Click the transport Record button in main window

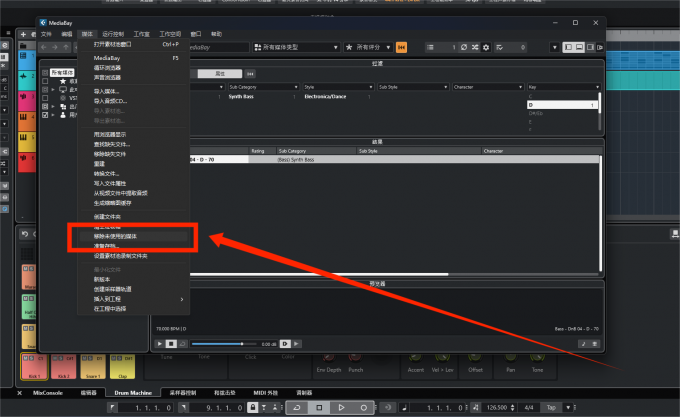pyautogui.click(x=363, y=407)
